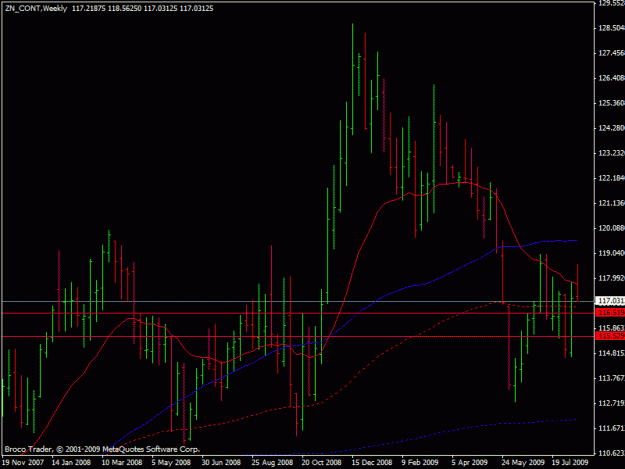Image resolution: width=625 pixels, height=469 pixels.
Task: Click the 111.671 price axis label
Action: pyautogui.click(x=611, y=428)
